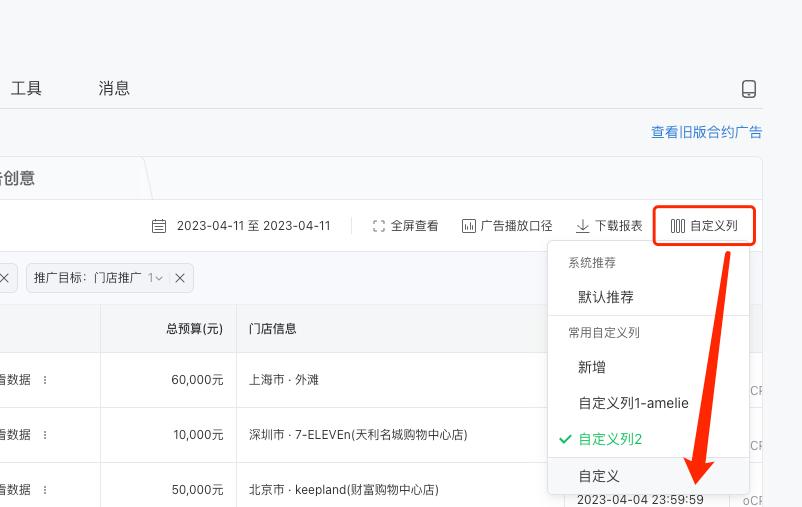Click 广告播放口径 label
The image size is (802, 507).
click(x=516, y=226)
